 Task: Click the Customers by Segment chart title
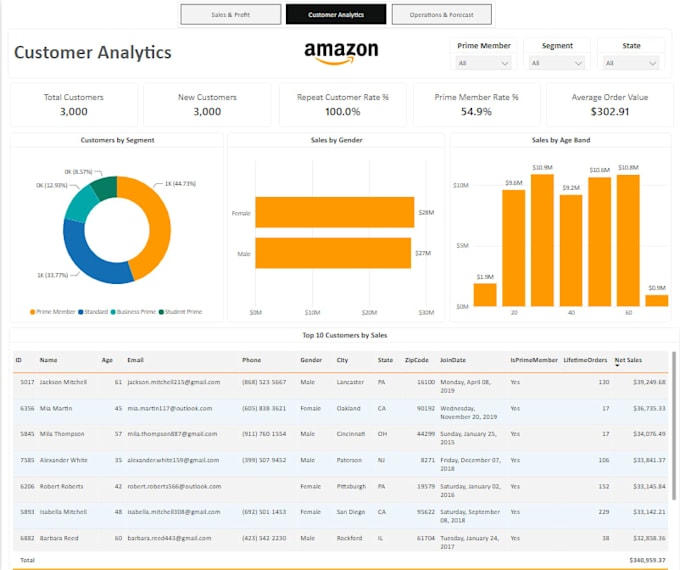point(118,140)
